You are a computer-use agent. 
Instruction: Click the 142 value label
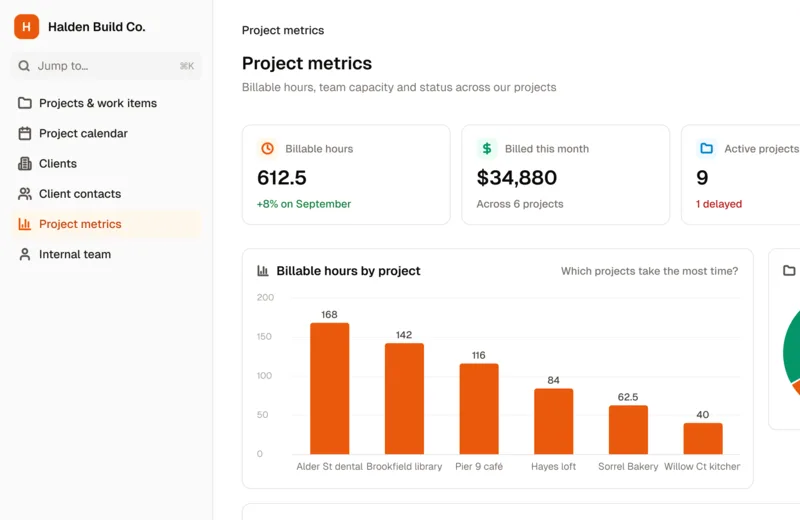pos(404,335)
